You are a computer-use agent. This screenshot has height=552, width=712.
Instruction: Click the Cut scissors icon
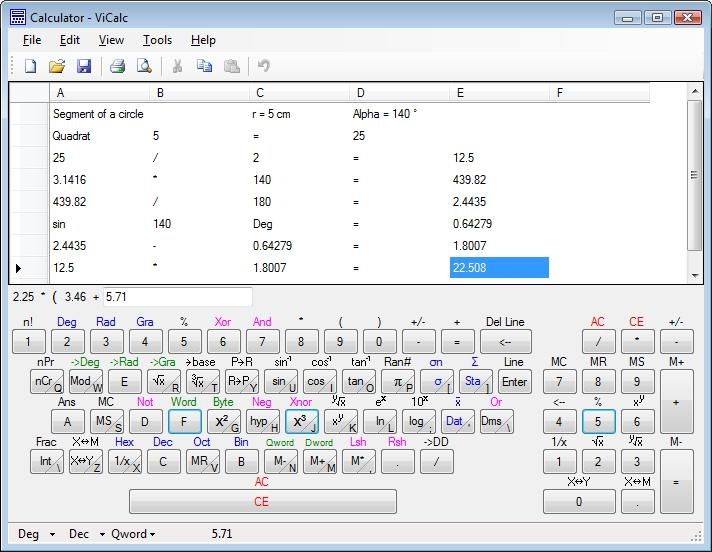pos(177,66)
